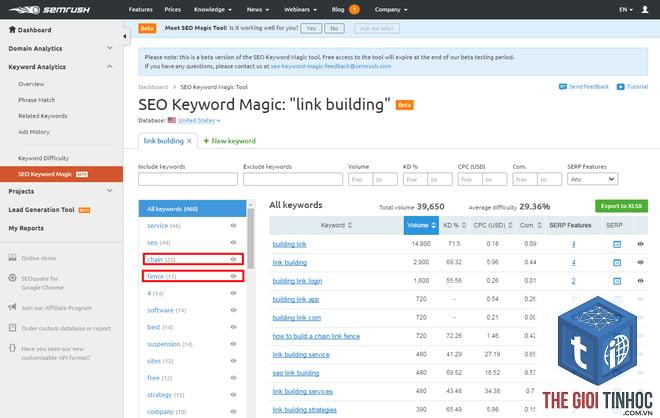This screenshot has width=660, height=418.
Task: Open the EN language dropdown
Action: point(626,9)
